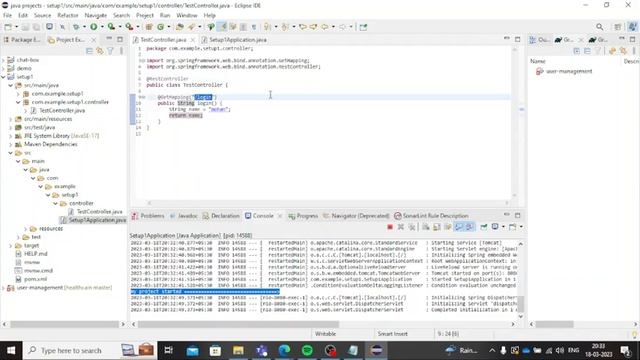Expand the user-management project node

[4, 288]
